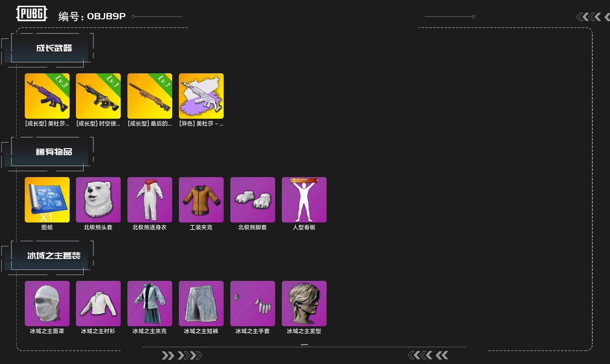Select the Lv.3 Medusa growth weapon
The height and width of the screenshot is (364, 610).
coord(47,96)
